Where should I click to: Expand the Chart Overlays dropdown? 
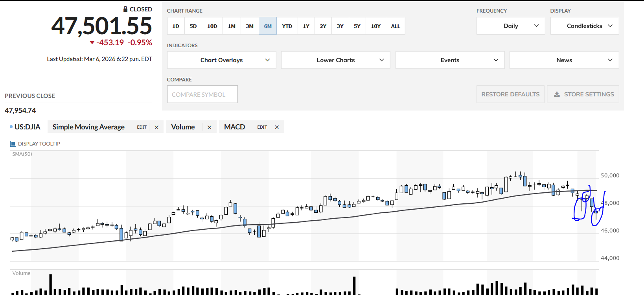(221, 60)
